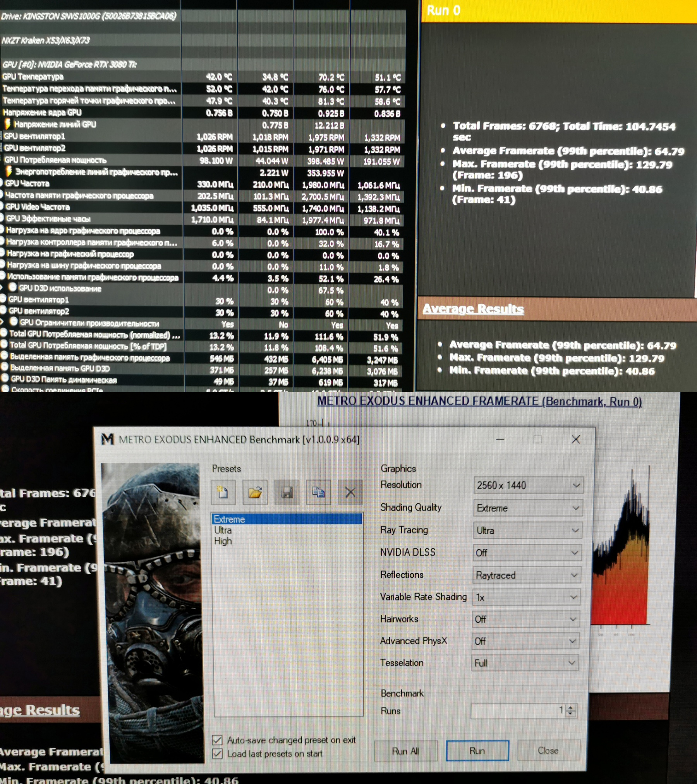Click the sensor icon beside 'GPU D3D использование'
Screen dimensions: 697x784
[13, 288]
